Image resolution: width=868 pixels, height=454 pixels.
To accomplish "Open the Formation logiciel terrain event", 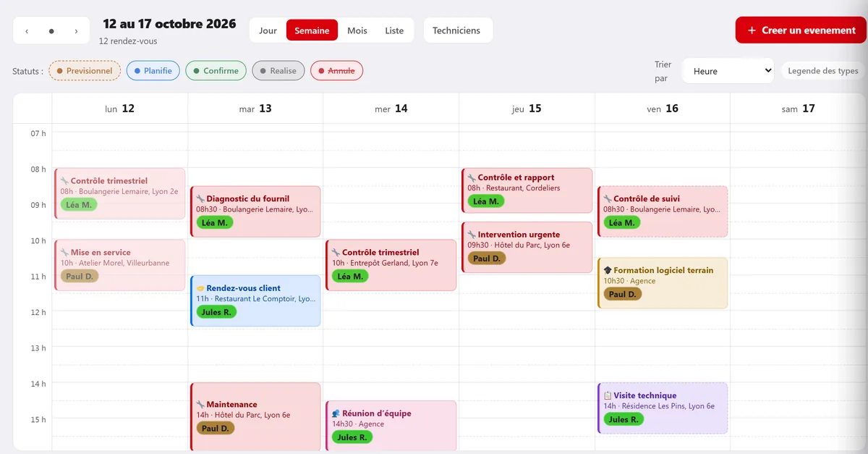I will pyautogui.click(x=663, y=283).
